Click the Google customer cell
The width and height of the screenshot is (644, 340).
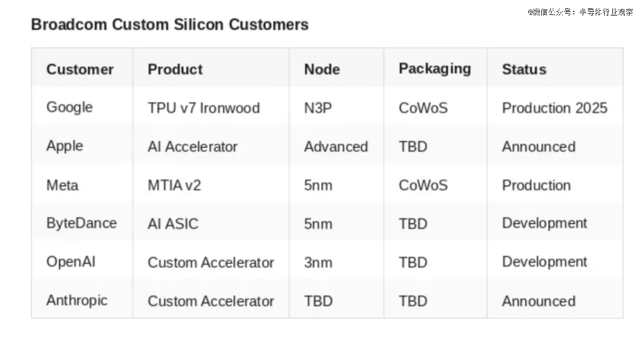pos(70,107)
